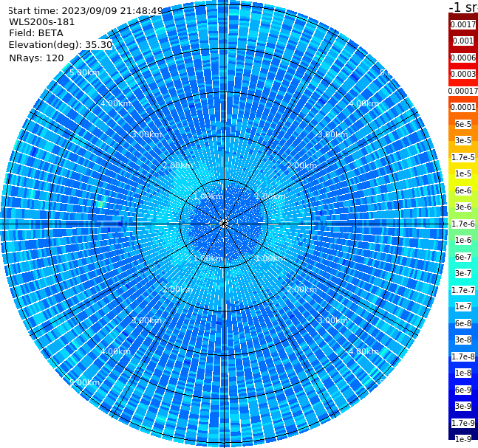Pick the 0.0006 colorbar value

tap(463, 58)
